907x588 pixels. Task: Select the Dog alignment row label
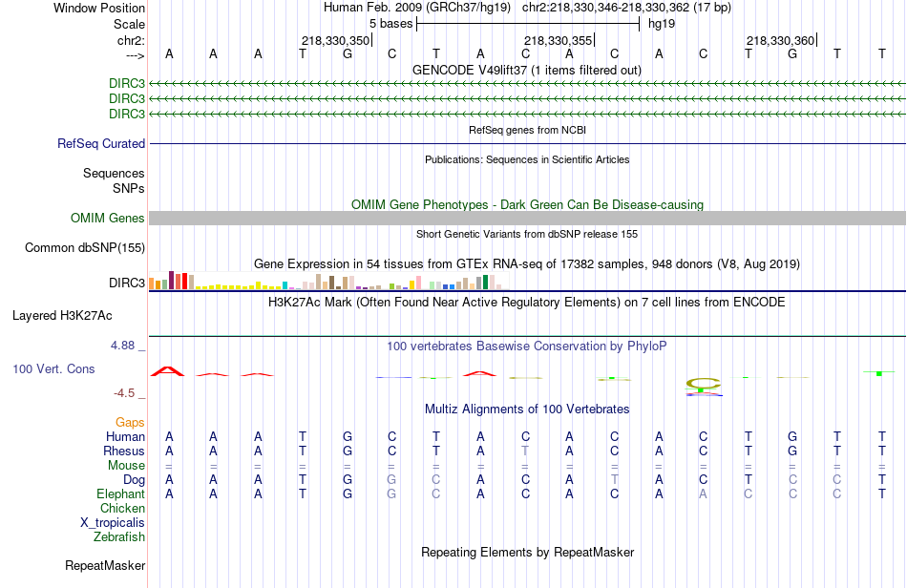[134, 480]
